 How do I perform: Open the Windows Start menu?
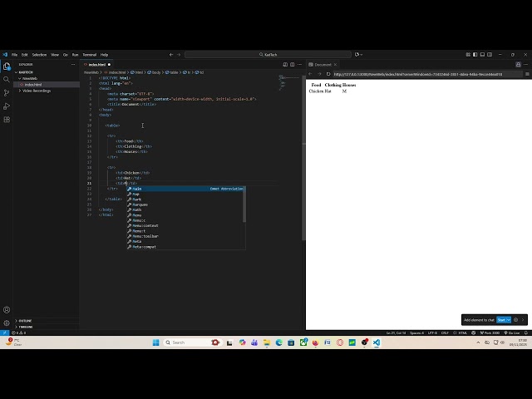155,342
